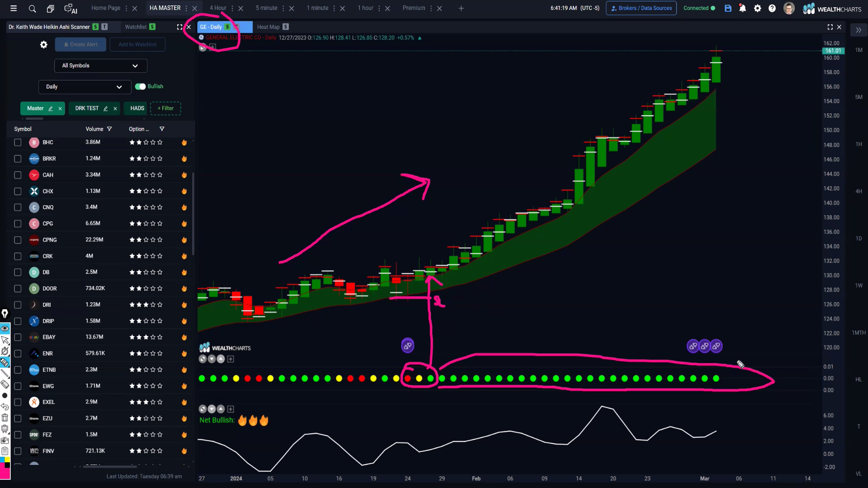This screenshot has height=488, width=868.
Task: Pick the cyan pen color swatch
Action: (2, 460)
